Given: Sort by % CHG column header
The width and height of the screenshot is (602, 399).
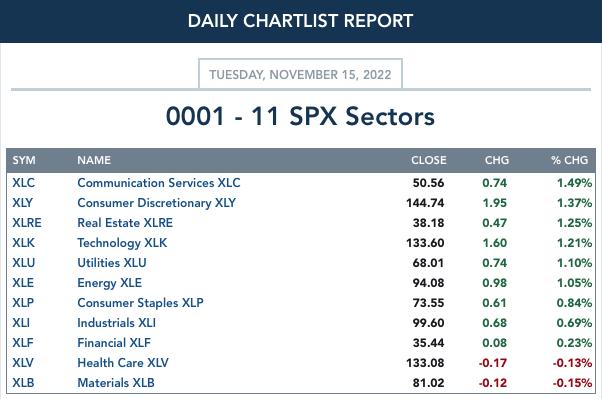Looking at the screenshot, I should coord(569,160).
